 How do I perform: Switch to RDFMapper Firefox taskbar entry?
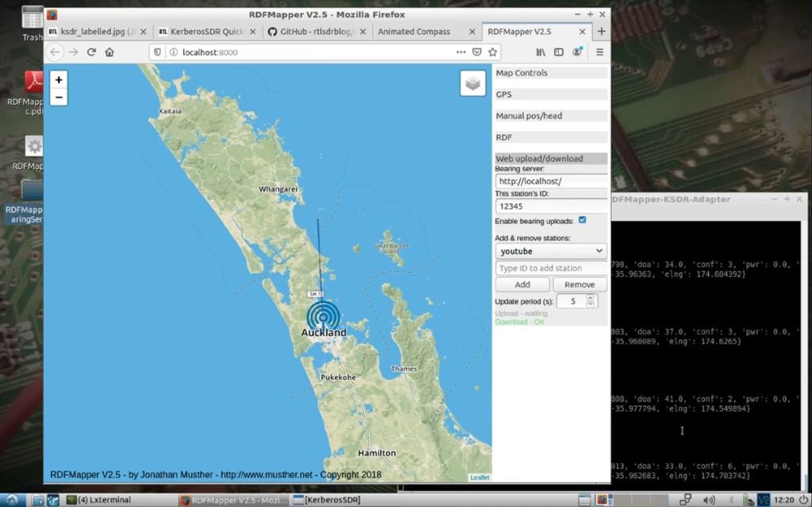click(x=234, y=500)
